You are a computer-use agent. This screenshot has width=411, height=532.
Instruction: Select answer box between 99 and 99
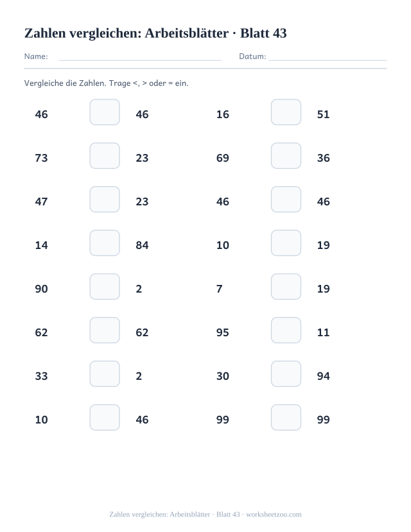point(286,417)
